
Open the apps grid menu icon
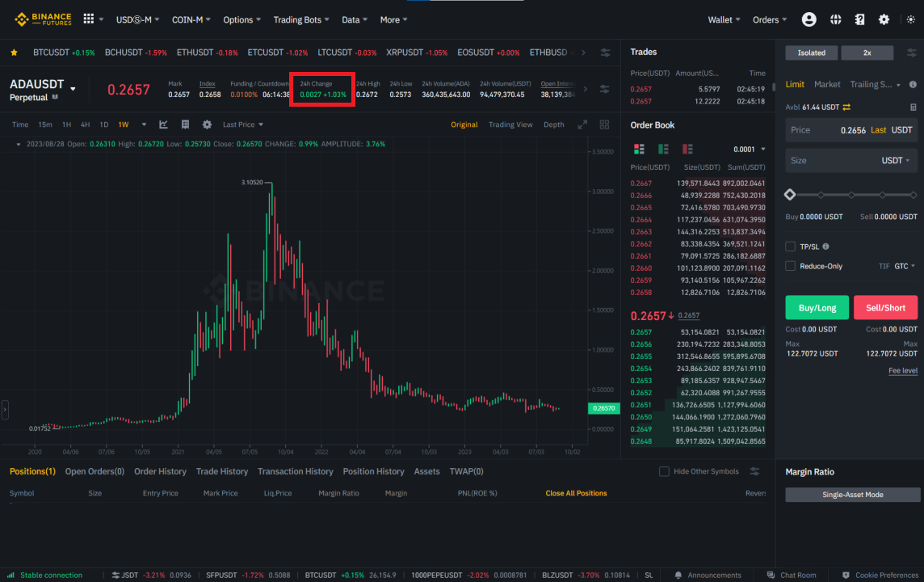[x=88, y=19]
